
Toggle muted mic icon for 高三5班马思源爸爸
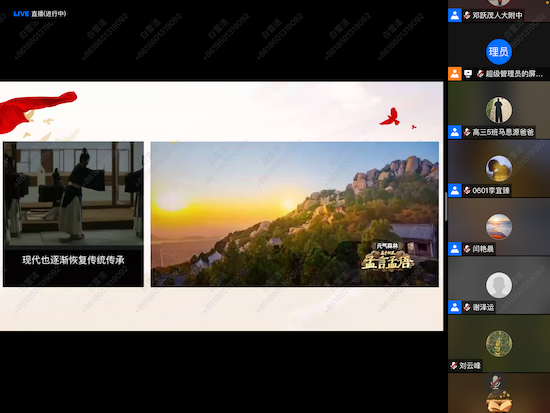point(467,132)
